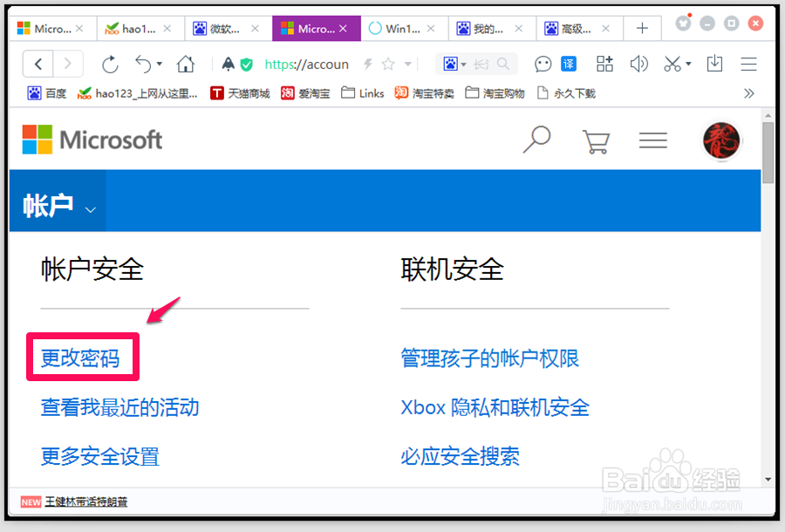
Task: Open a new tab with plus button
Action: pyautogui.click(x=642, y=29)
